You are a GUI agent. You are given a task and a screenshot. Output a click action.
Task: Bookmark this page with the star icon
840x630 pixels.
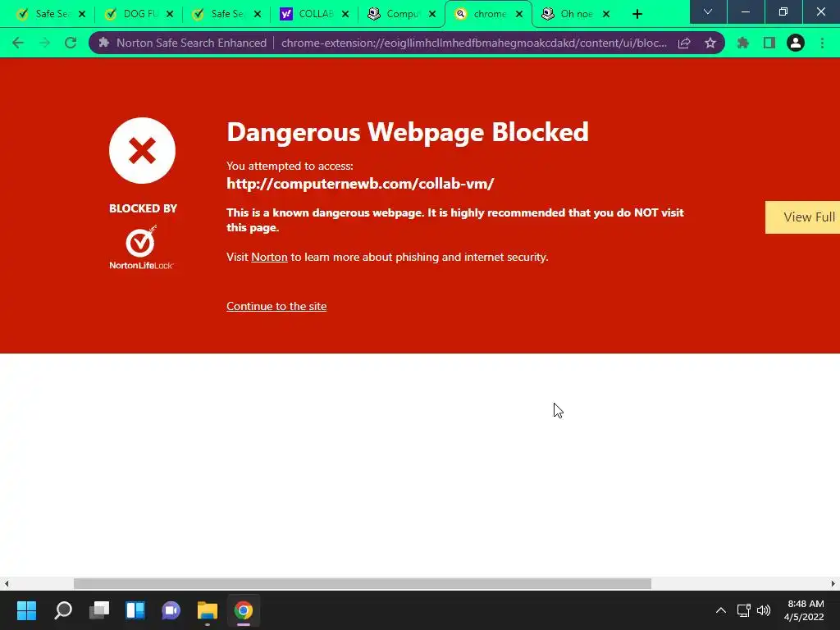coord(710,43)
